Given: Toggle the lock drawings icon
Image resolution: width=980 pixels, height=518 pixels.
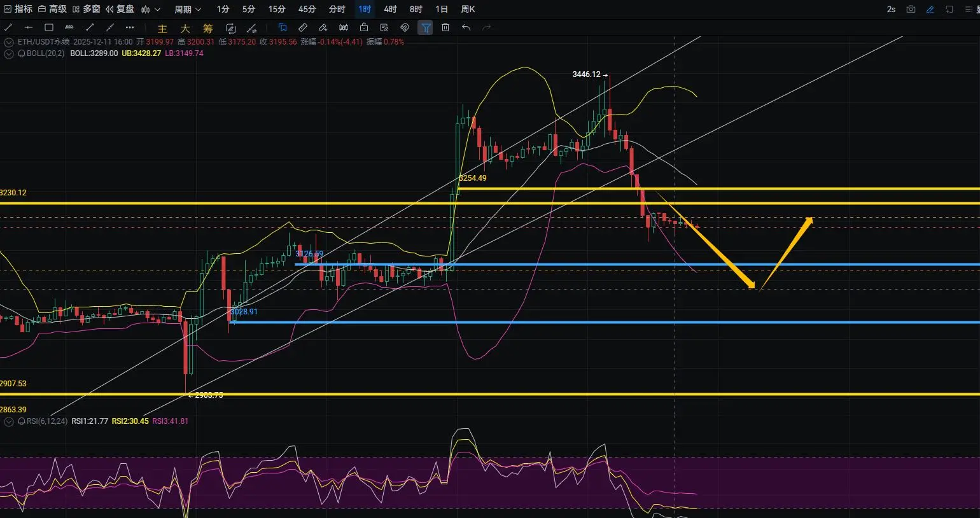Looking at the screenshot, I should click(x=364, y=27).
